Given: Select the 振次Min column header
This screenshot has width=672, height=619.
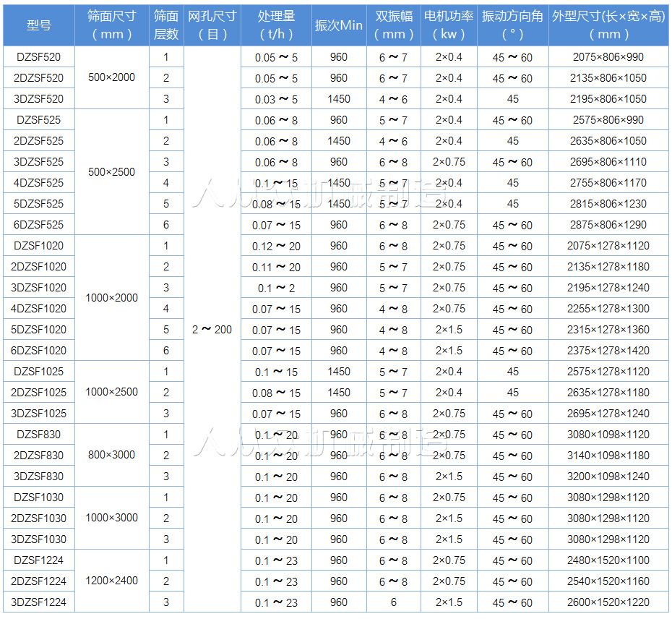Looking at the screenshot, I should [x=338, y=25].
